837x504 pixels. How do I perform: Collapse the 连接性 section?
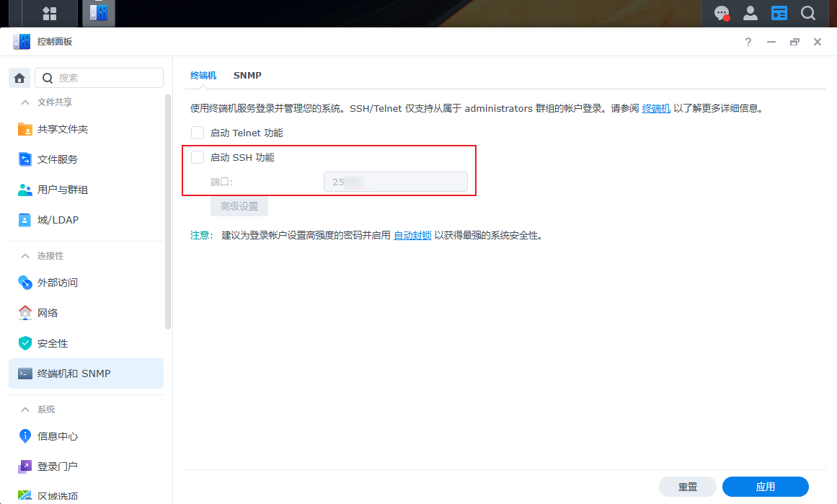(x=25, y=256)
